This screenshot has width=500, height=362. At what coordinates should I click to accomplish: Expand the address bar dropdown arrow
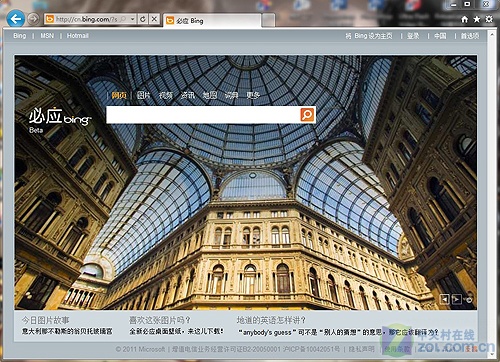coord(132,19)
